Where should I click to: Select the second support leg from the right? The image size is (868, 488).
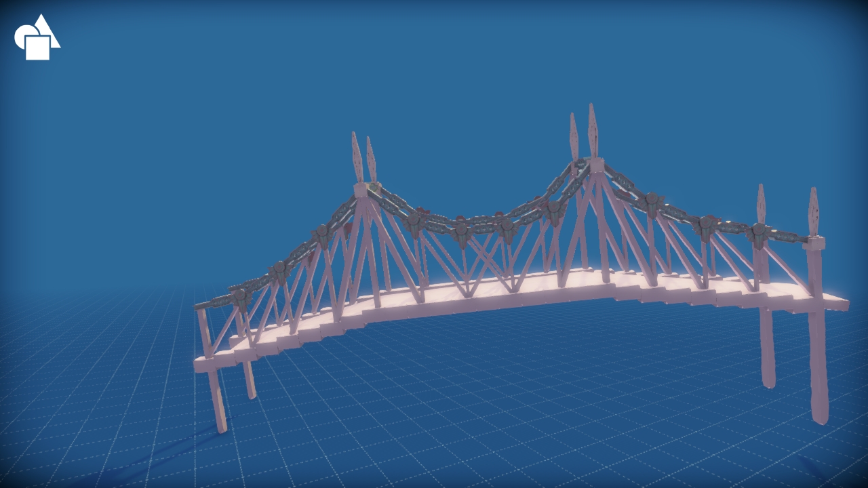(767, 347)
